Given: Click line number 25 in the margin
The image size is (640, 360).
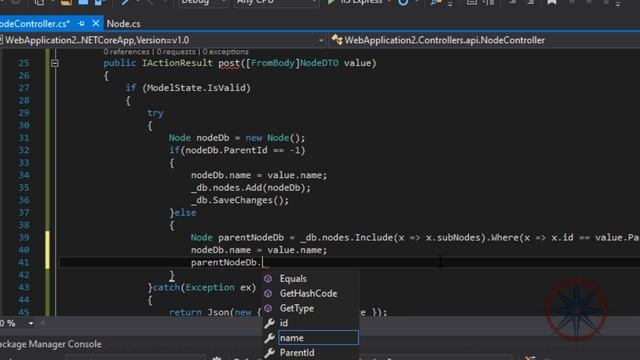Looking at the screenshot, I should pyautogui.click(x=24, y=63).
